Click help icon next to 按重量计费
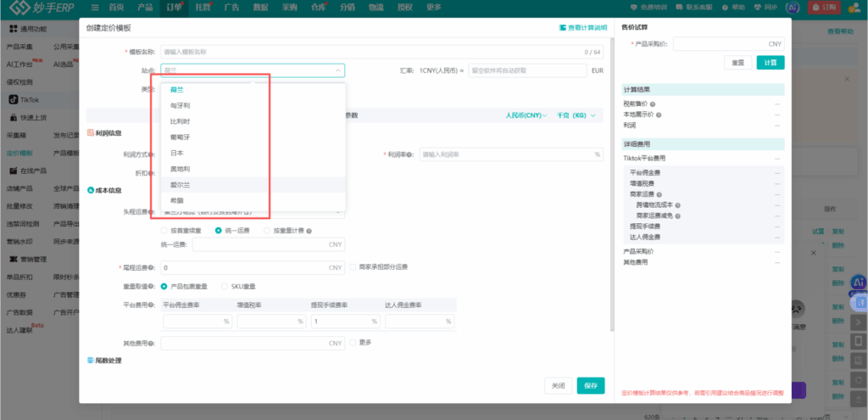This screenshot has height=420, width=868. (x=309, y=231)
